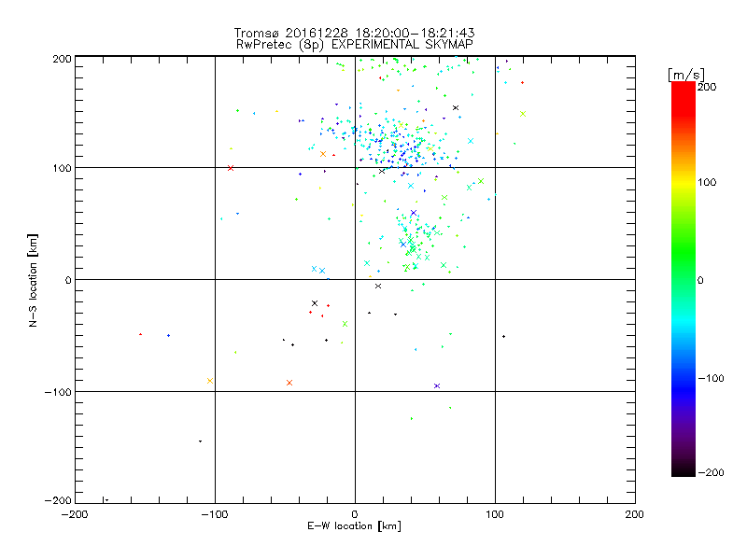Click the red-orange X marker just above the -100 N-S line
Screen dimensions: 747x560
[x=289, y=383]
